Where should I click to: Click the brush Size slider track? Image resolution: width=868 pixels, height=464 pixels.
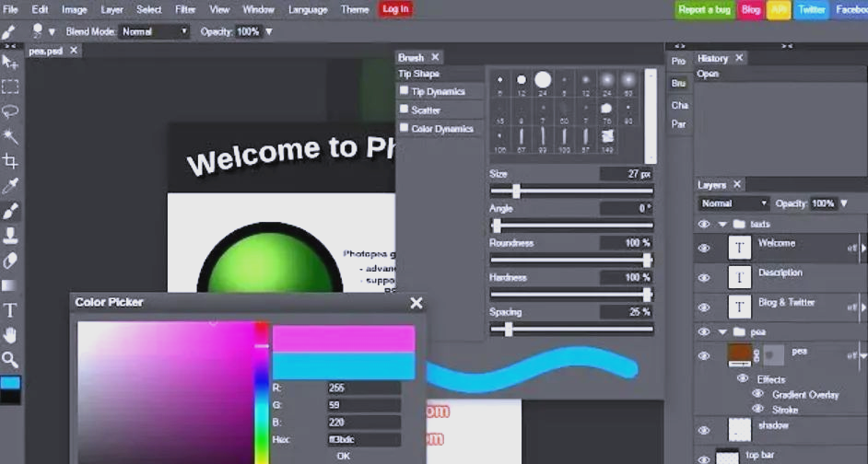(571, 191)
